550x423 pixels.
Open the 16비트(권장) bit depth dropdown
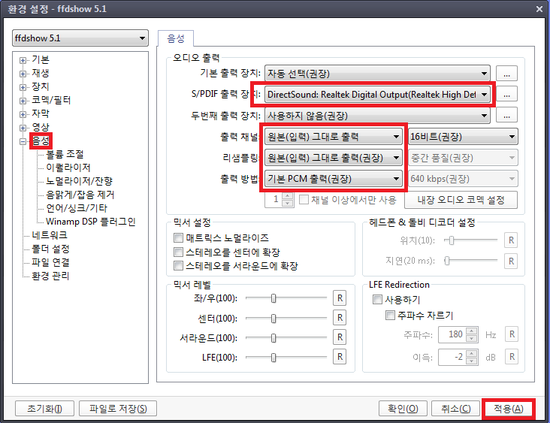pos(463,137)
